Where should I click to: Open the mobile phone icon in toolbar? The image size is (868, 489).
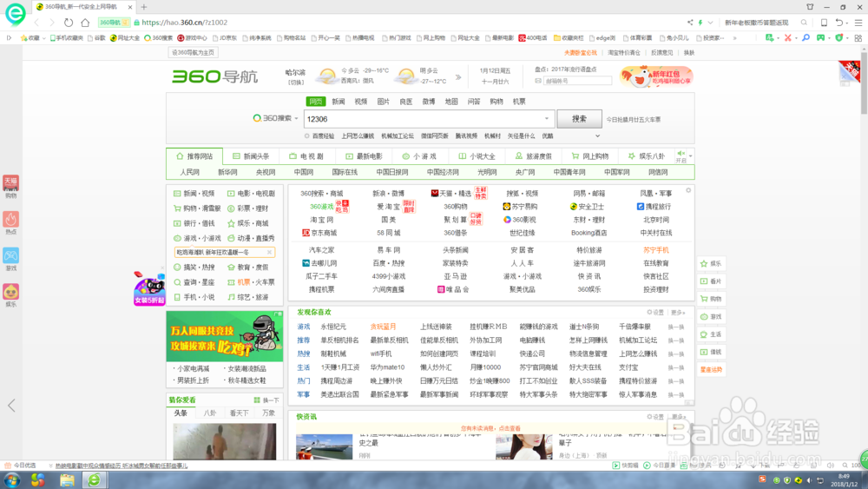tap(825, 23)
